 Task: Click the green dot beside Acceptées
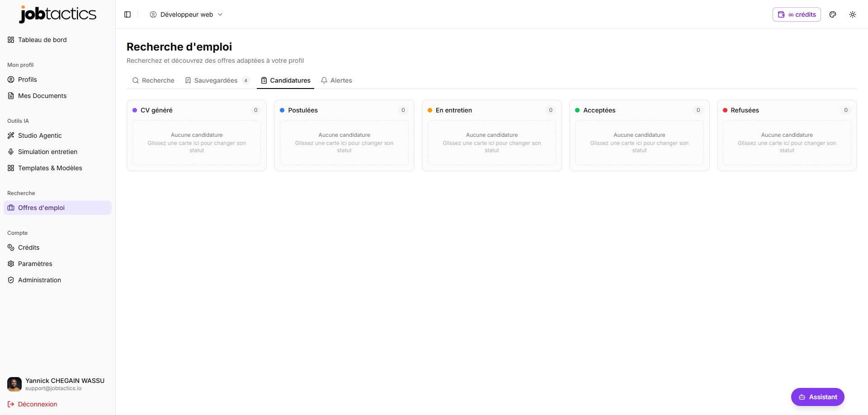(577, 110)
